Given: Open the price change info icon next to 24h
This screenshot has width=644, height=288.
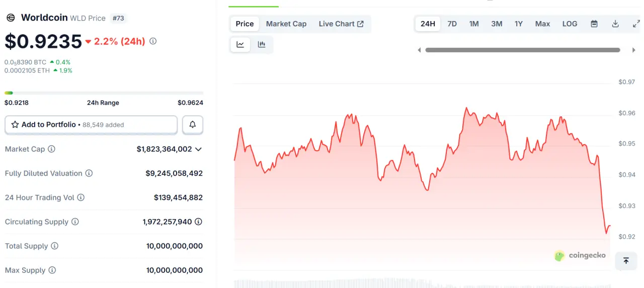Looking at the screenshot, I should (153, 41).
